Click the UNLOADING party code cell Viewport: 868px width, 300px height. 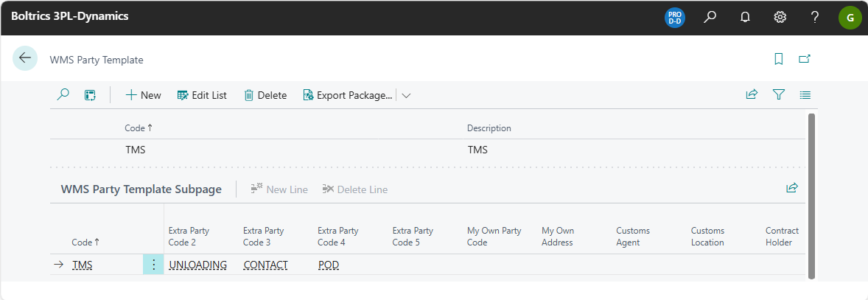tap(197, 265)
